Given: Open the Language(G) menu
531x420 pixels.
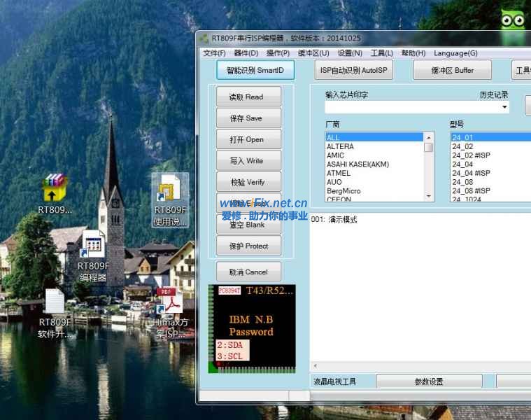Looking at the screenshot, I should pyautogui.click(x=455, y=53).
